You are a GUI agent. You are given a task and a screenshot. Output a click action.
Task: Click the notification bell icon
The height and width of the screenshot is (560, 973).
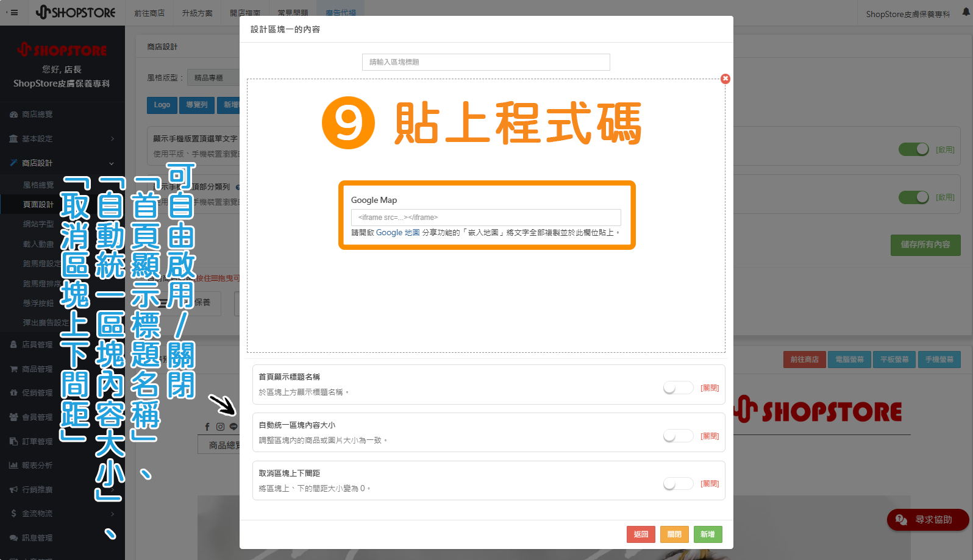(966, 12)
